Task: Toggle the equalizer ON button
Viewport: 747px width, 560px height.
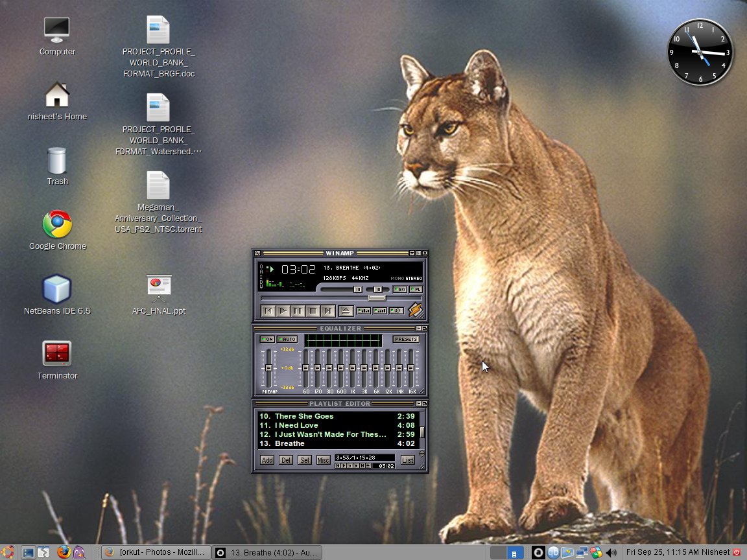Action: coord(267,340)
